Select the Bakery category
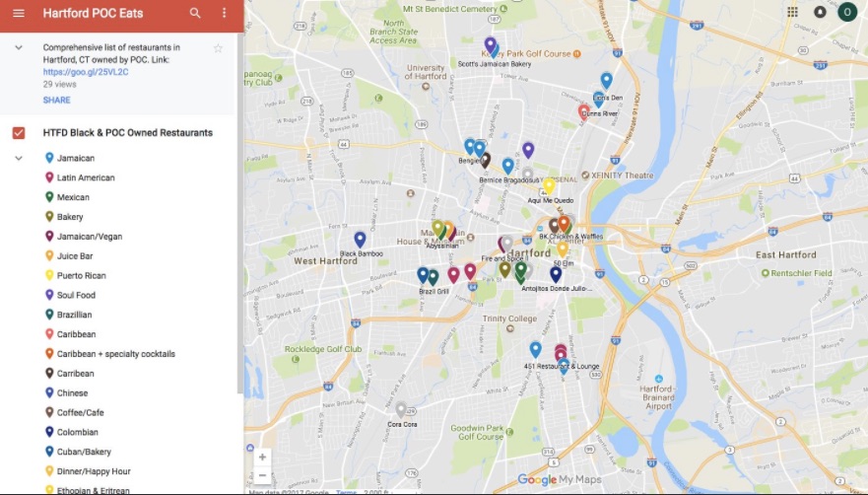Viewport: 868px width, 495px height. tap(64, 217)
